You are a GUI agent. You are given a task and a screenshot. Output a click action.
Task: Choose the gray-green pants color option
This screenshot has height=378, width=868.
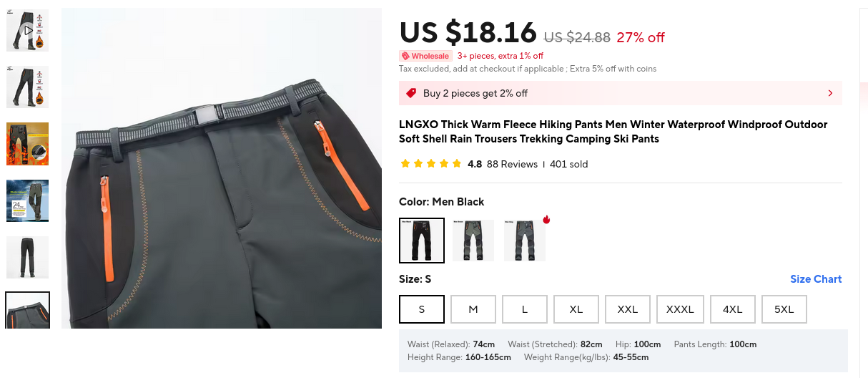pyautogui.click(x=473, y=241)
